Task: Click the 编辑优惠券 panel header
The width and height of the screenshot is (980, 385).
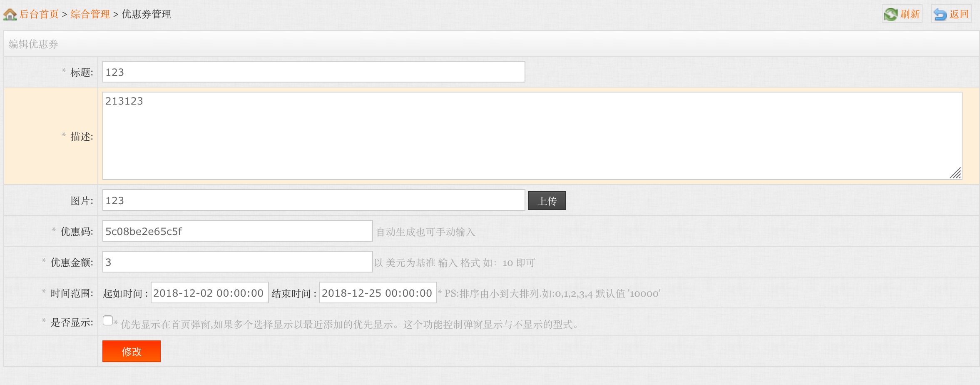Action: click(x=33, y=44)
